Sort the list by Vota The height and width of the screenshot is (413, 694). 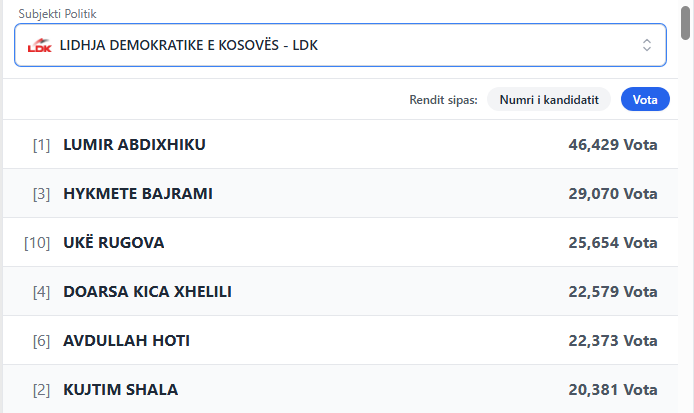click(645, 100)
